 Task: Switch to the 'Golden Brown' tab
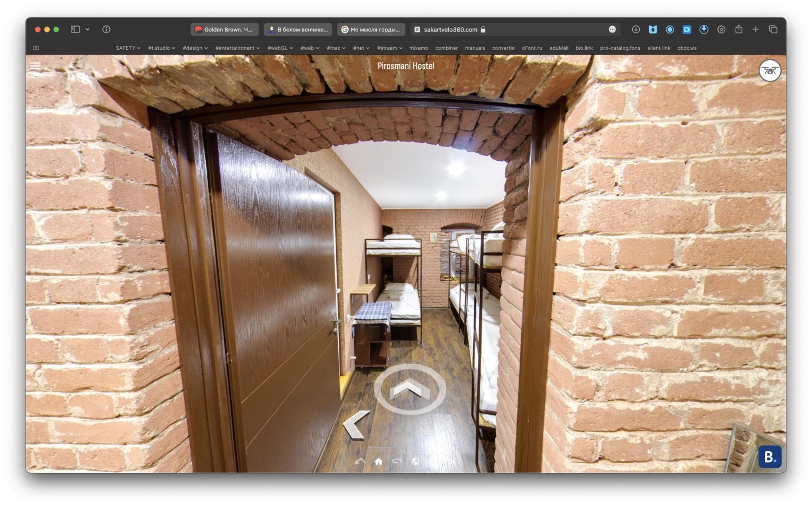(225, 30)
